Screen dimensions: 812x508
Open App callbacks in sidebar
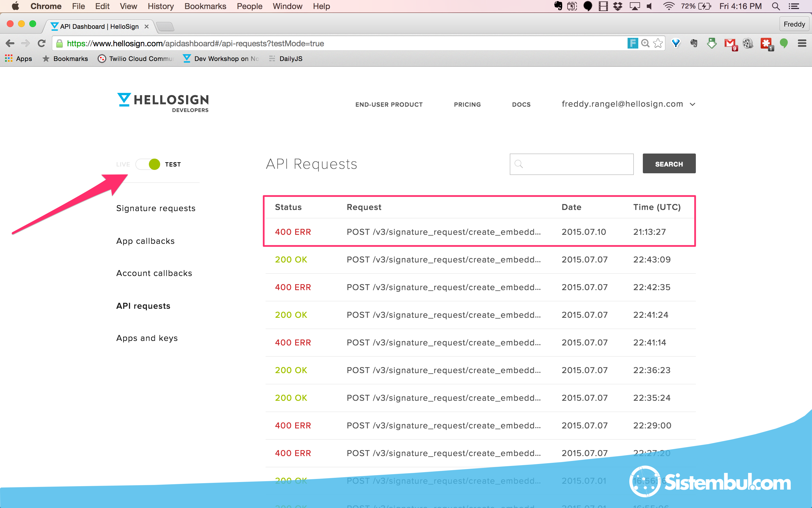(145, 241)
